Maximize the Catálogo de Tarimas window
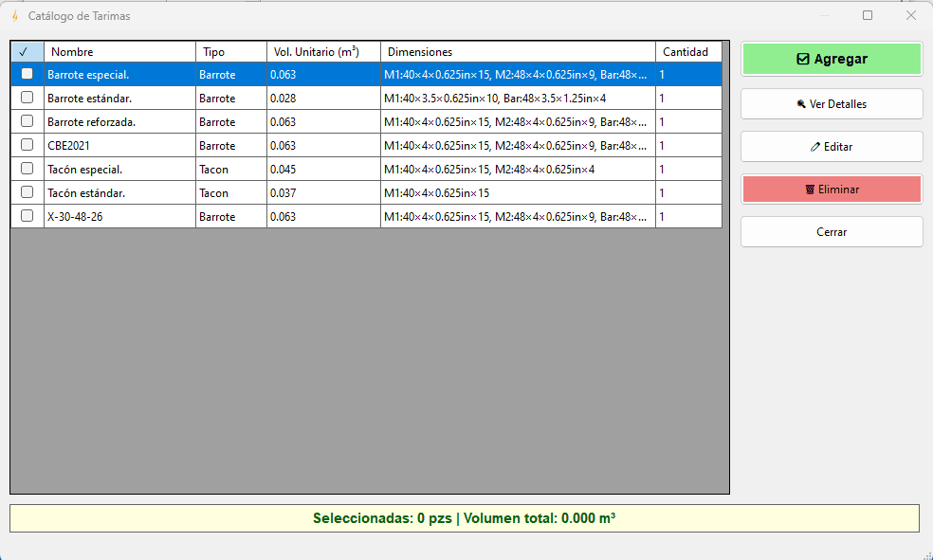Image resolution: width=933 pixels, height=560 pixels. [868, 15]
